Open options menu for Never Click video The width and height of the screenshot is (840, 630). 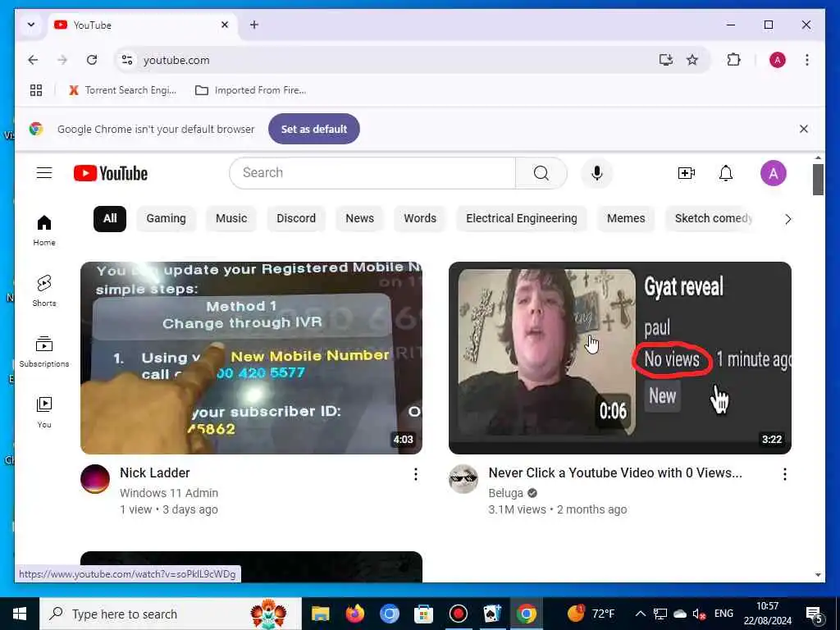785,474
